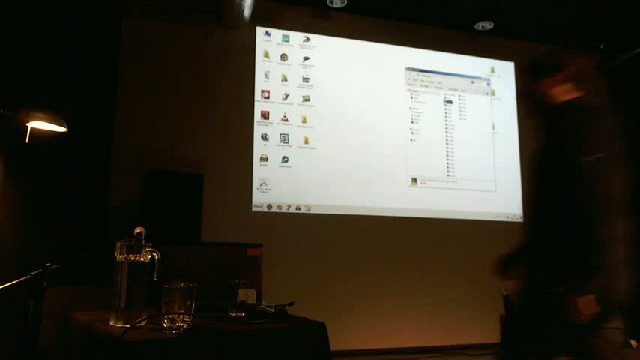Select the highlighted file in Explorer list

click(x=449, y=101)
